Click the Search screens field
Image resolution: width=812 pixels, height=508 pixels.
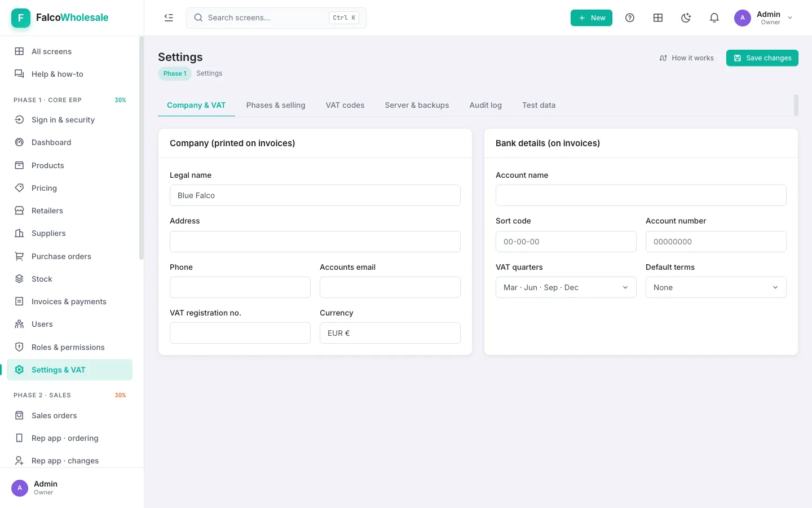(276, 17)
